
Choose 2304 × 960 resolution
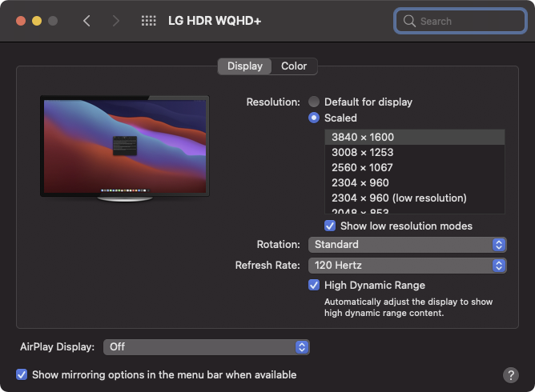point(415,182)
